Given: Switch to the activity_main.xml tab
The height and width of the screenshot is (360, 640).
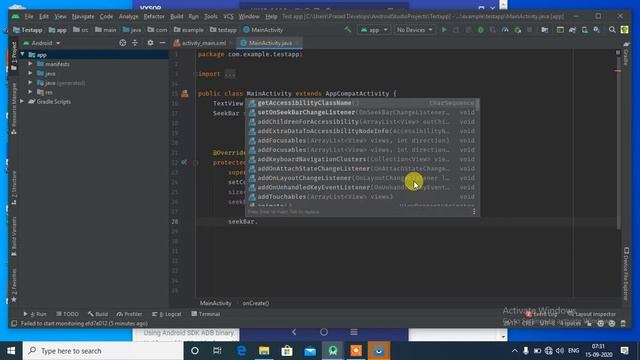Looking at the screenshot, I should (x=203, y=43).
